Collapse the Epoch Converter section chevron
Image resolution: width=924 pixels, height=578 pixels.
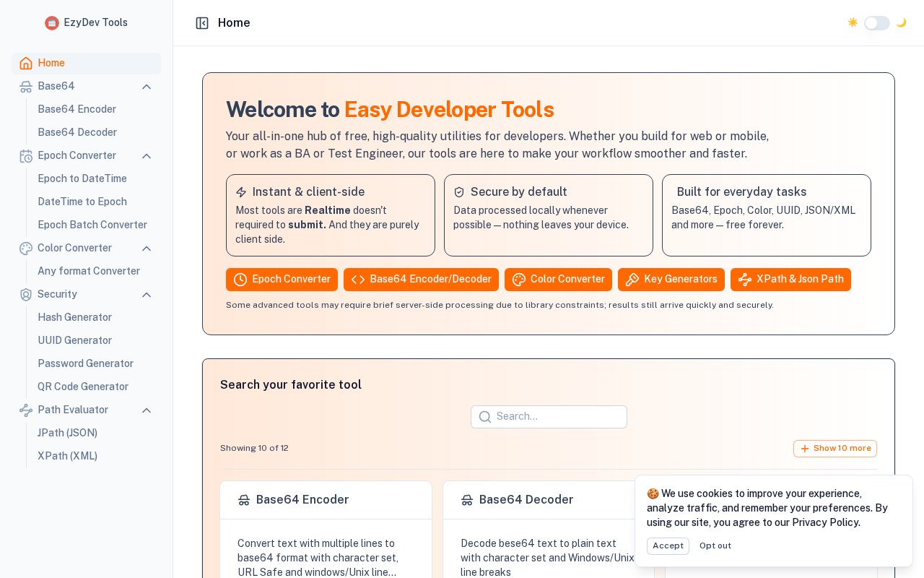coord(147,156)
